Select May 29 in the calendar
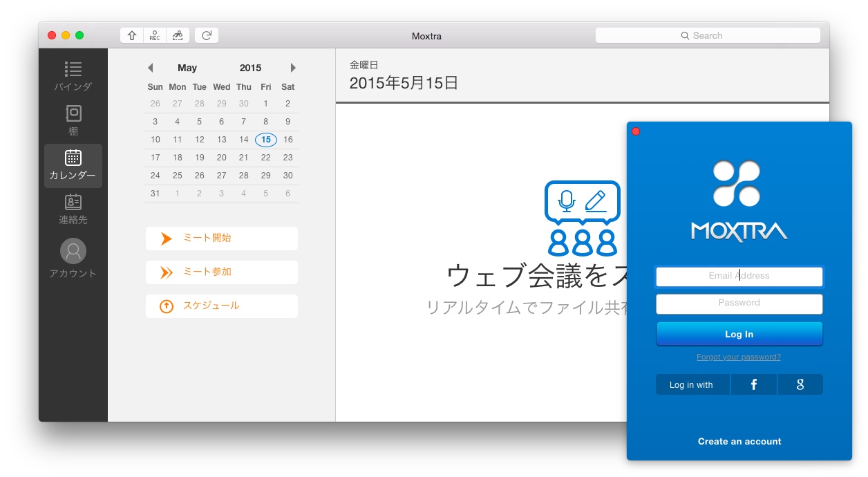The image size is (868, 477). (266, 176)
